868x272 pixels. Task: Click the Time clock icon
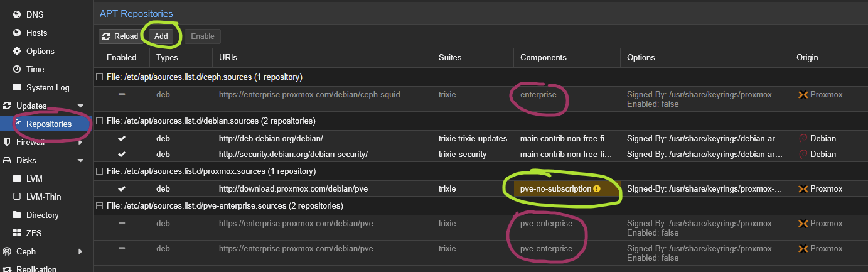[17, 69]
